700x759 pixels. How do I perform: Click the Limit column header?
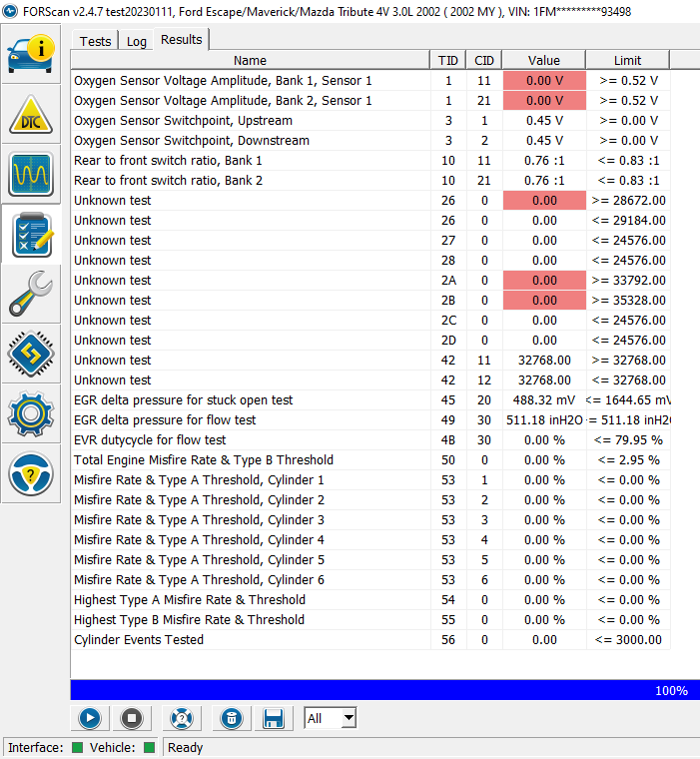(627, 61)
